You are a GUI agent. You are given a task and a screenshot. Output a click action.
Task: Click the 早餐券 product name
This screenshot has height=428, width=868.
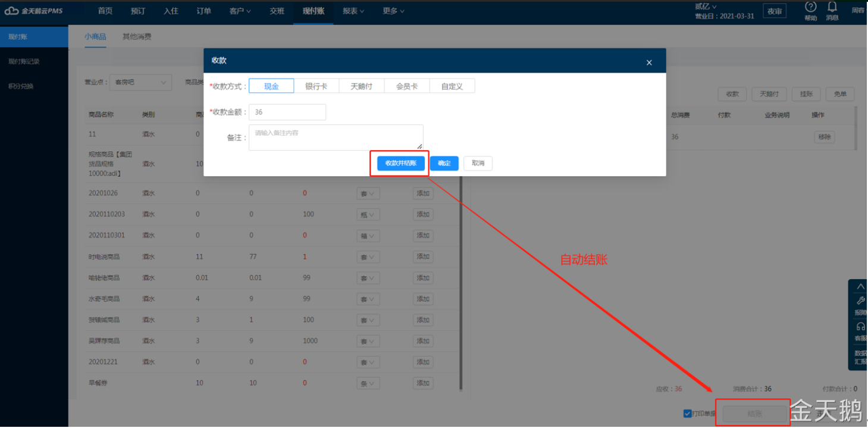coord(98,383)
